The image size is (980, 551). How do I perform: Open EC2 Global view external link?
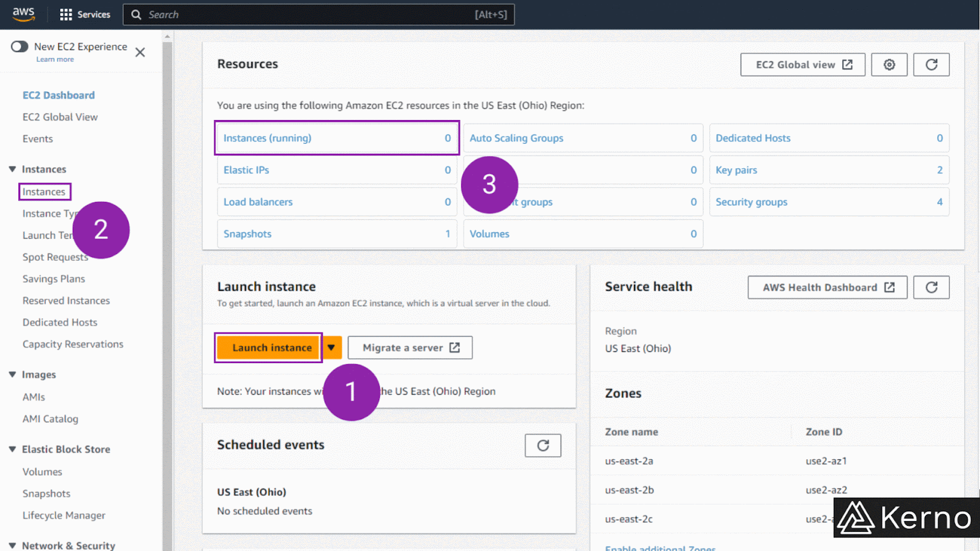click(802, 64)
